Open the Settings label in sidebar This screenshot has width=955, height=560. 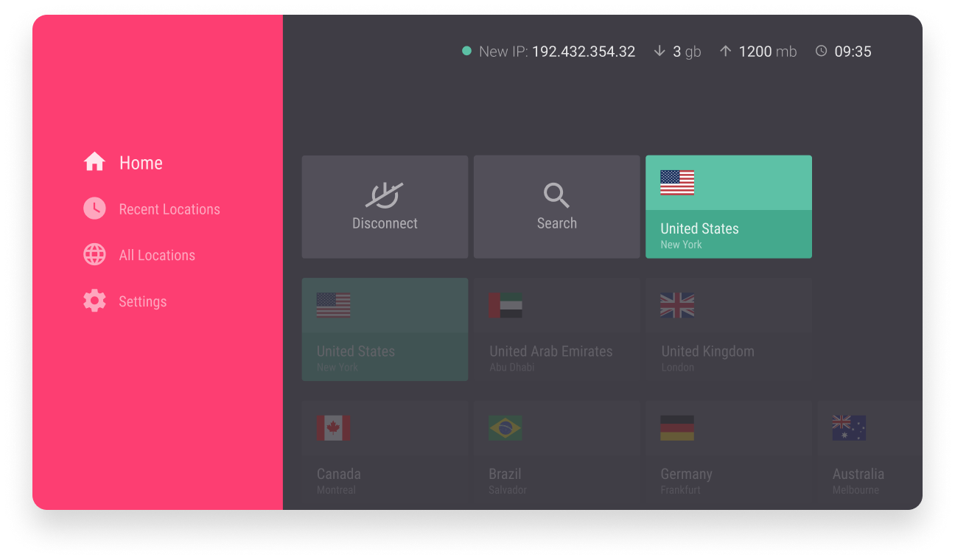pyautogui.click(x=143, y=301)
